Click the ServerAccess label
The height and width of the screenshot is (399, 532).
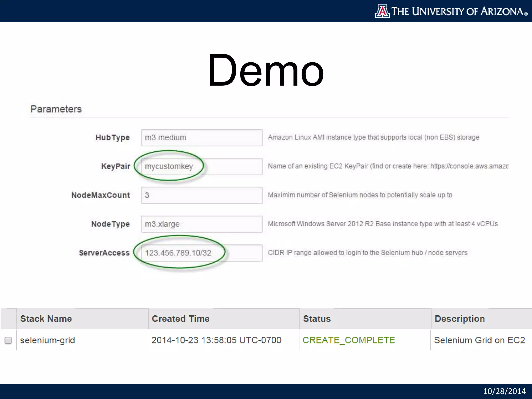(104, 253)
